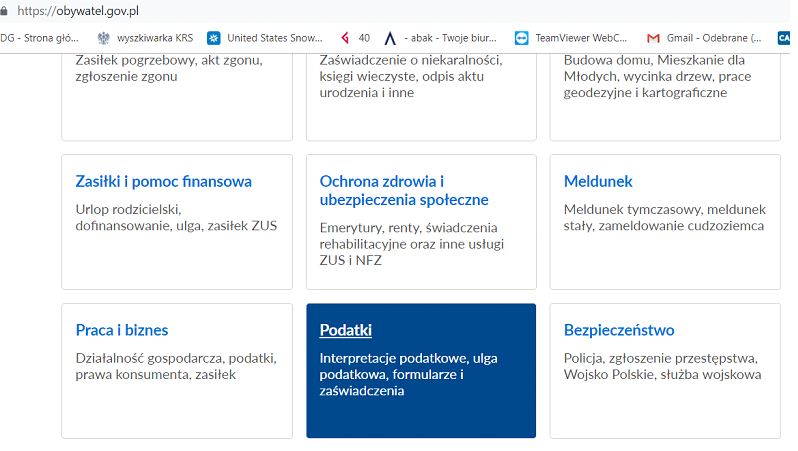Click the lock icon beside the URL
798x451 pixels.
tap(4, 11)
